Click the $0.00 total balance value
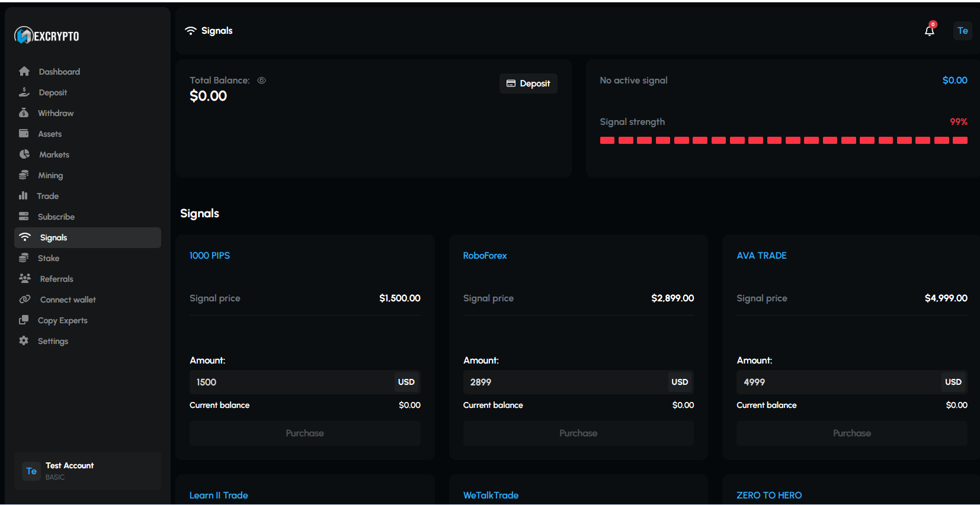 (x=208, y=96)
